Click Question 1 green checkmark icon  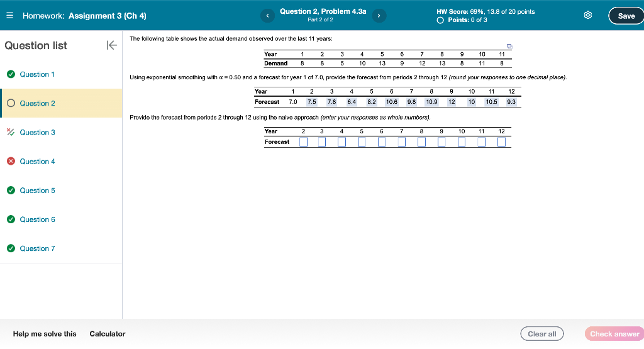pyautogui.click(x=11, y=74)
